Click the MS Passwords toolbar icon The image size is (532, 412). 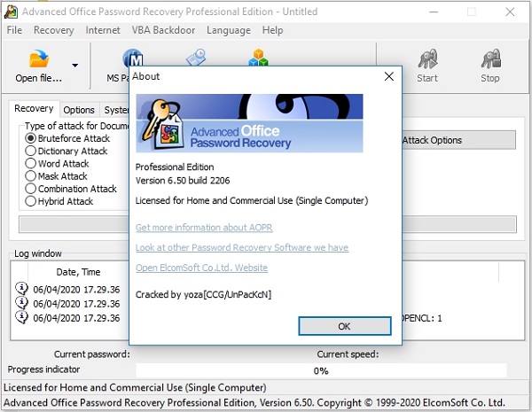point(133,59)
